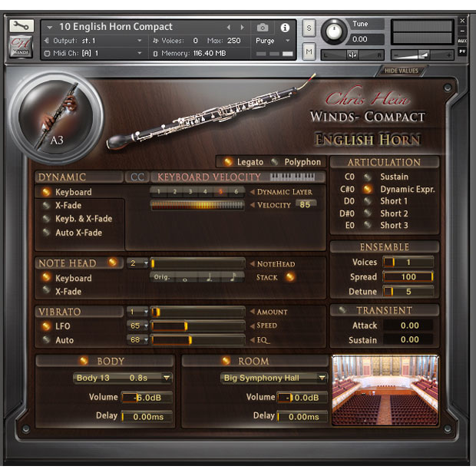Viewport: 476px width, 476px height.
Task: Open the Body 13 preset dropdown
Action: 123,378
